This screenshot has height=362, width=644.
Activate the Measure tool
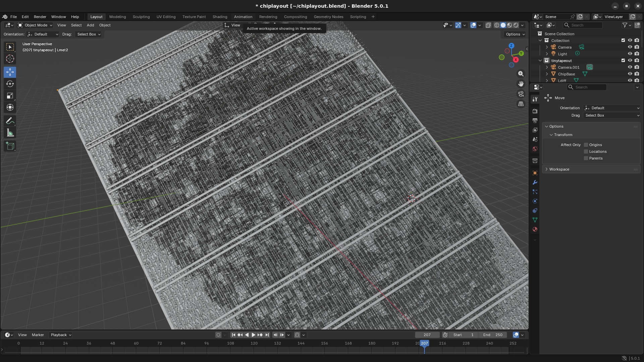pos(10,133)
